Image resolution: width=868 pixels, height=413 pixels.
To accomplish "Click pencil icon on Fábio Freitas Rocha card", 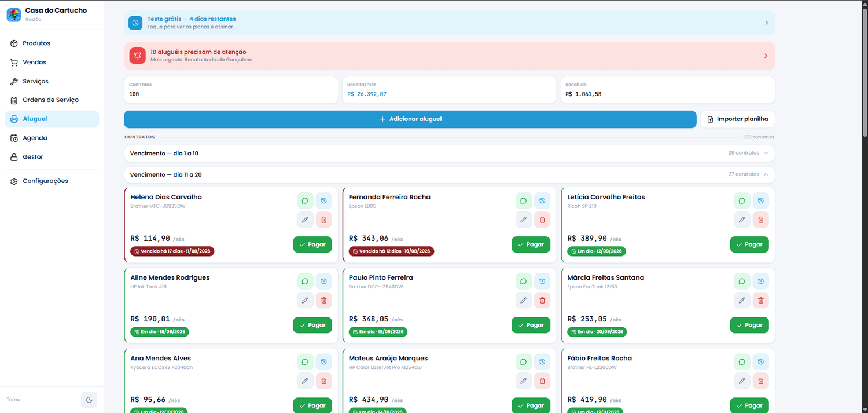I will tap(742, 381).
